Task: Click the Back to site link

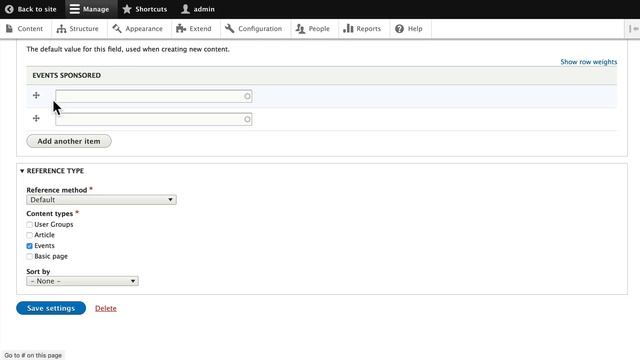Action: 31,9
